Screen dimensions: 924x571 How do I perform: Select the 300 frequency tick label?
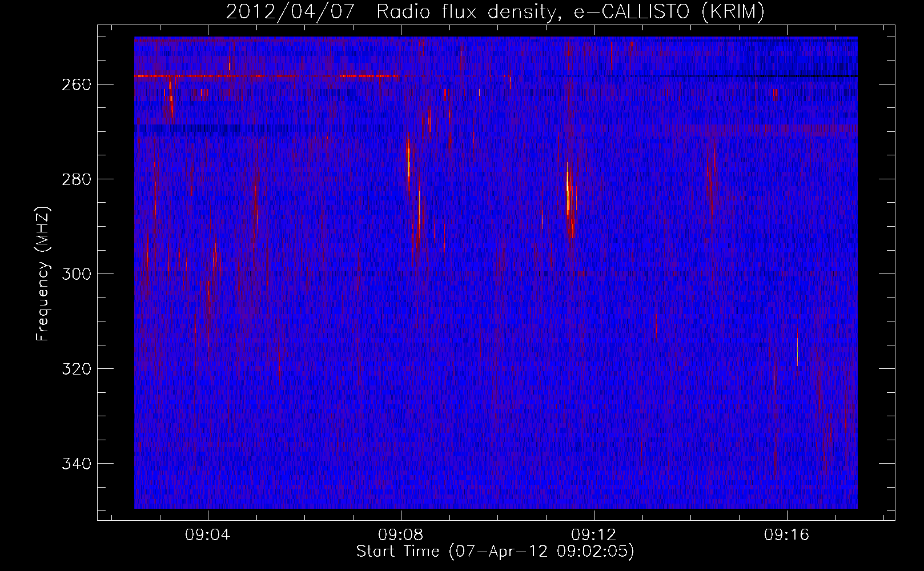point(77,274)
